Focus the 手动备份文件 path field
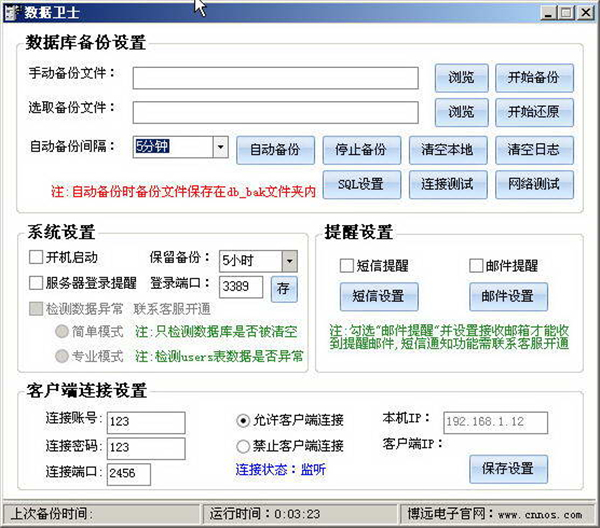The image size is (600, 528). [x=276, y=78]
